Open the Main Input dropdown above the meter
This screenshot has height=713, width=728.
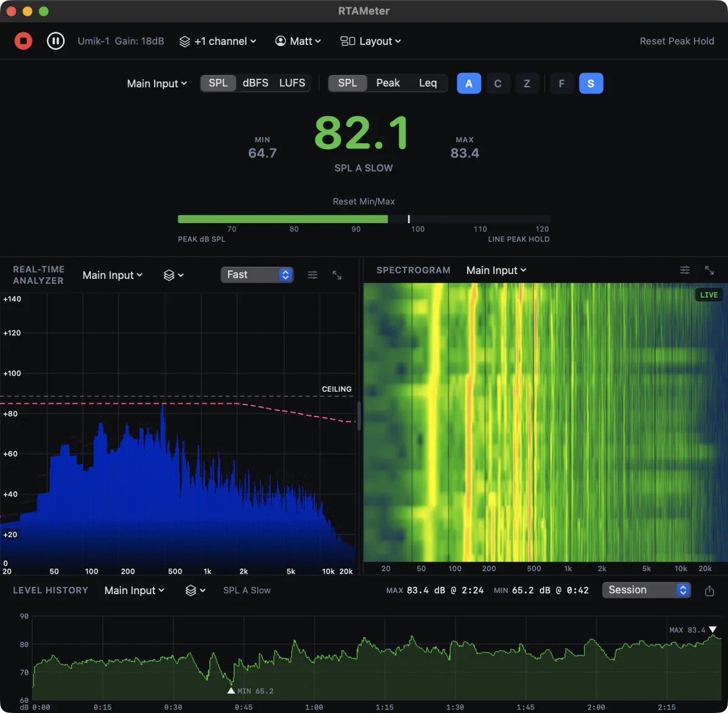tap(157, 84)
